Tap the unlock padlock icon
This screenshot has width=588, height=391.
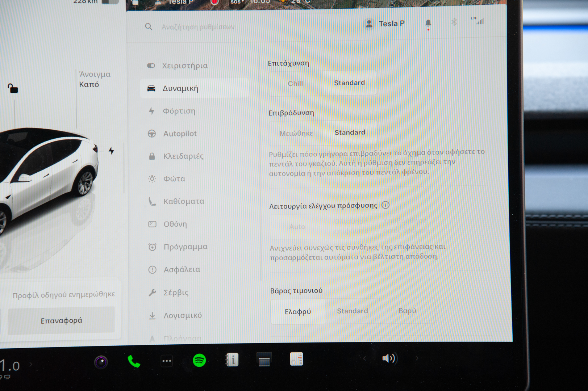(x=13, y=88)
